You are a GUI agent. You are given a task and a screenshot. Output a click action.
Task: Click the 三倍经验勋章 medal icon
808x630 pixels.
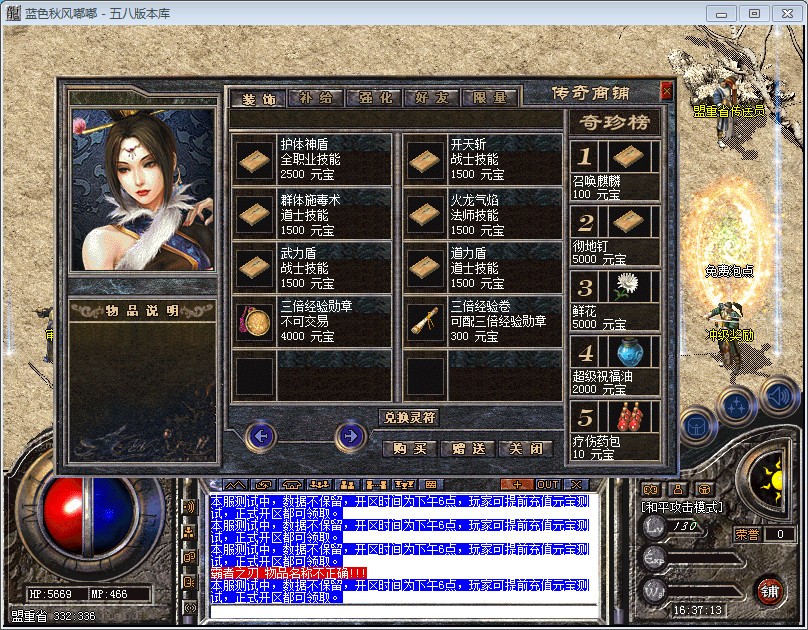254,321
